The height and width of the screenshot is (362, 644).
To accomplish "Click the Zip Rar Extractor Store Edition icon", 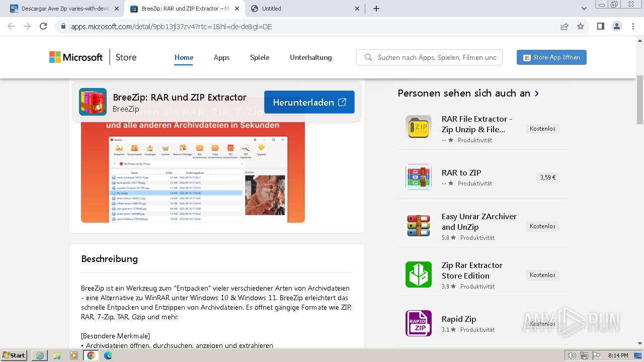I will click(x=419, y=275).
